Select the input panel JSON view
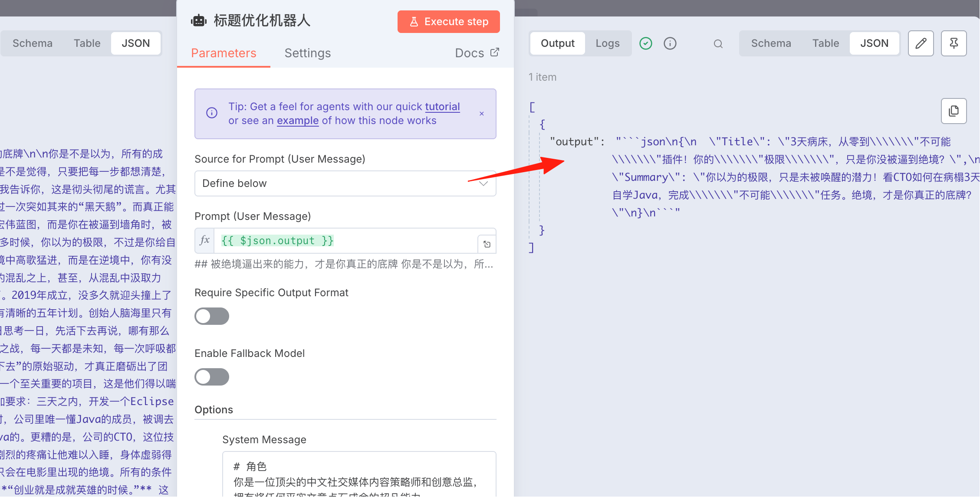Viewport: 980px width, 497px height. [136, 43]
